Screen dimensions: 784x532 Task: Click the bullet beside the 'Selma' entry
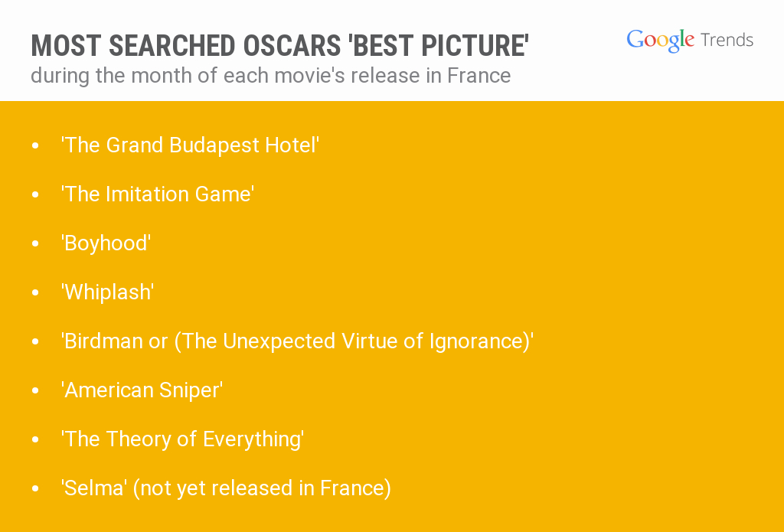pyautogui.click(x=35, y=488)
